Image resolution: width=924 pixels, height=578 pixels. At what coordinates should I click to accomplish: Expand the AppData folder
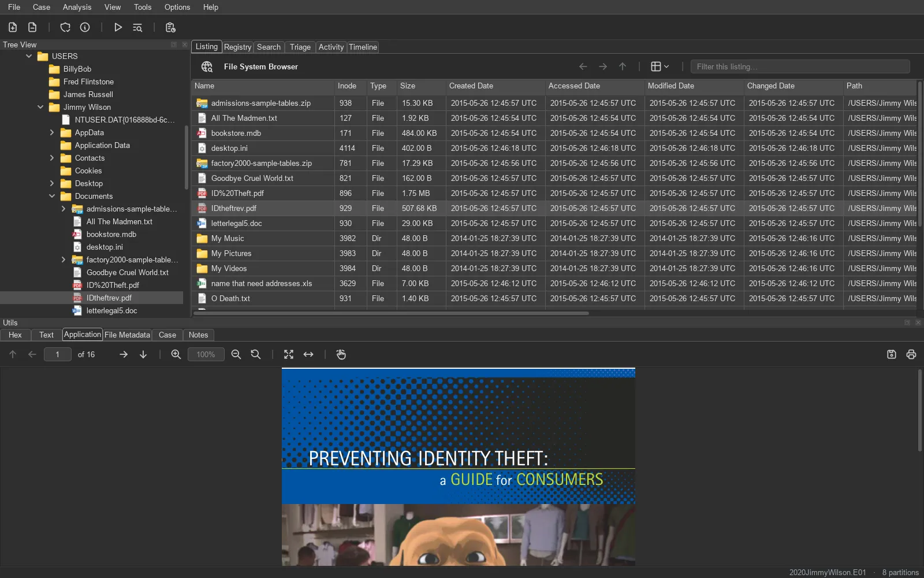click(x=52, y=132)
